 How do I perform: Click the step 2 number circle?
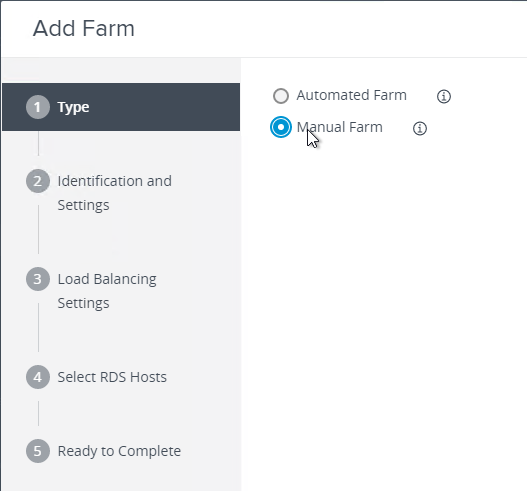(x=38, y=181)
